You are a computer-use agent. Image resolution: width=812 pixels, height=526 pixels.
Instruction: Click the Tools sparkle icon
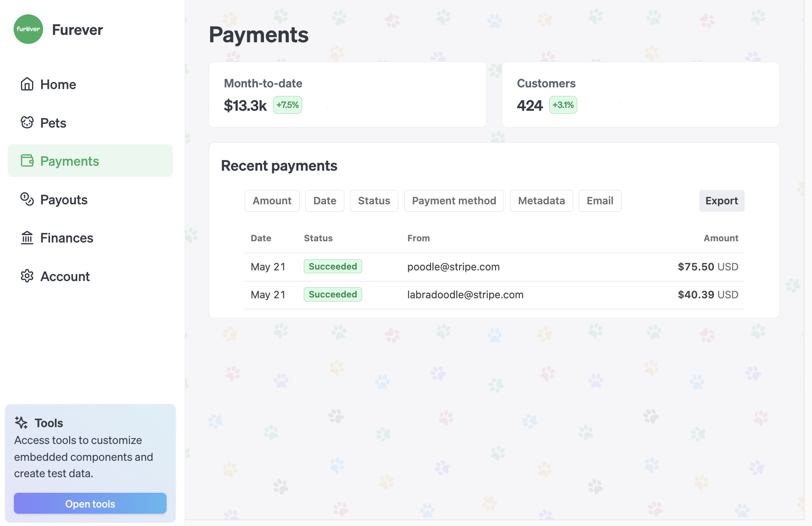coord(21,422)
